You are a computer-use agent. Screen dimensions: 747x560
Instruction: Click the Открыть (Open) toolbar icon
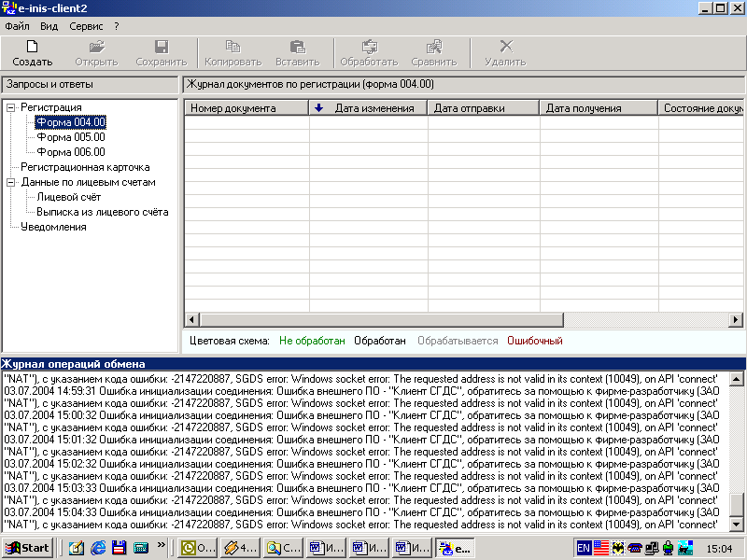(96, 47)
